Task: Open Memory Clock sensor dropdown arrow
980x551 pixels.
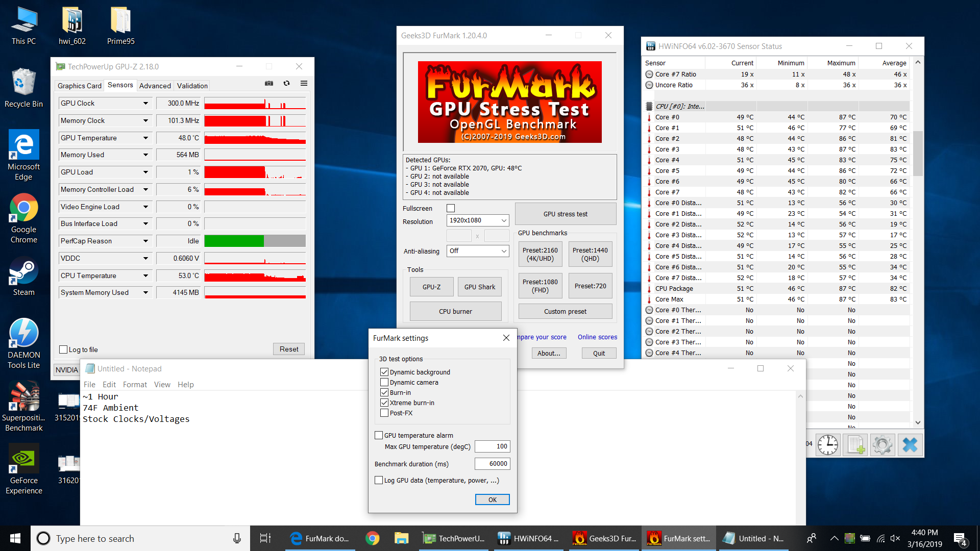Action: [145, 121]
